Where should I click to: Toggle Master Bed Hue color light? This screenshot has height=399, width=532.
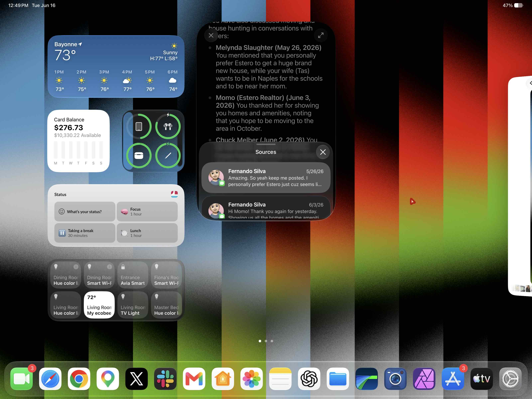166,305
